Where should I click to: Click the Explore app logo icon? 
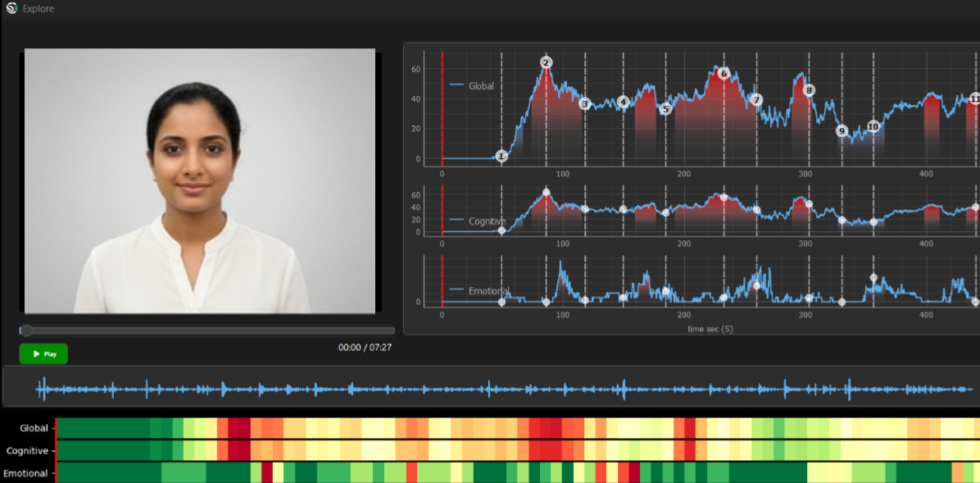(11, 9)
